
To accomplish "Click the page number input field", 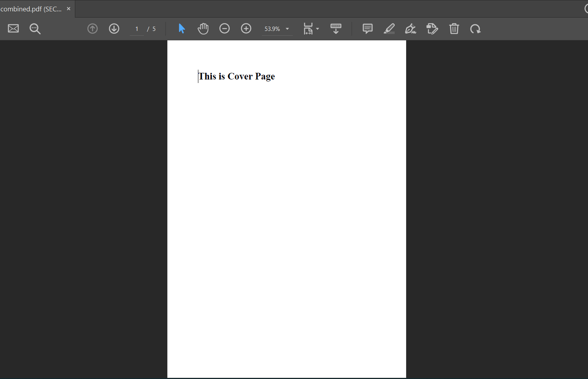I will click(x=137, y=29).
